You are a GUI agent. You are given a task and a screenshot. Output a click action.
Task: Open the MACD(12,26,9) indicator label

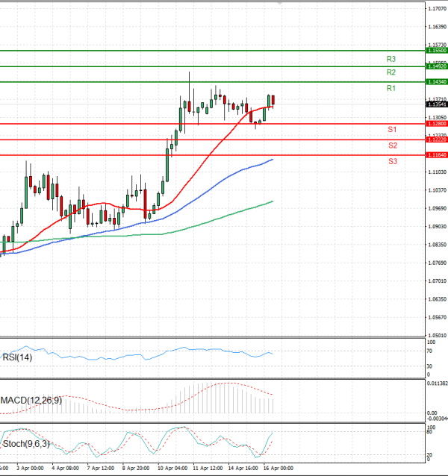tap(31, 401)
